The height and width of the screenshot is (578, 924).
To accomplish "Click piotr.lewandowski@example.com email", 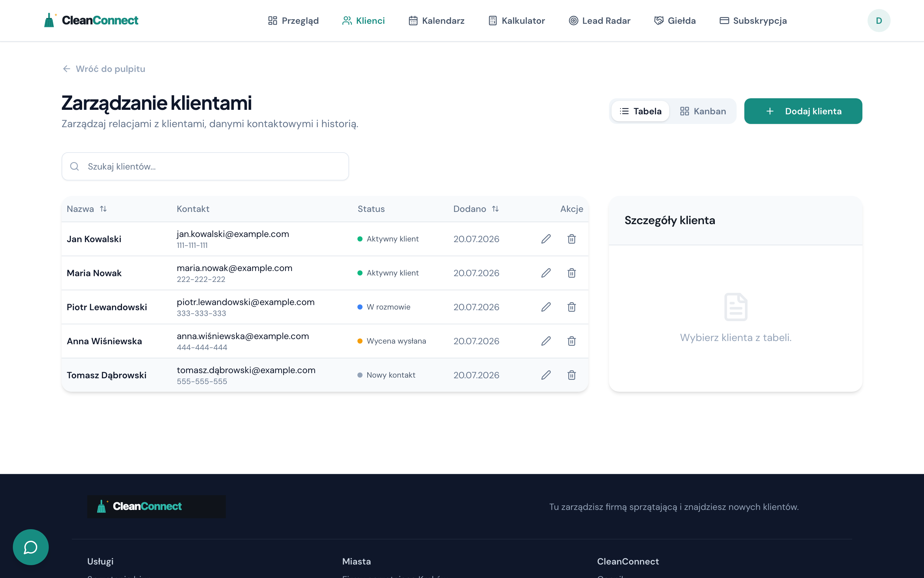I will coord(245,302).
